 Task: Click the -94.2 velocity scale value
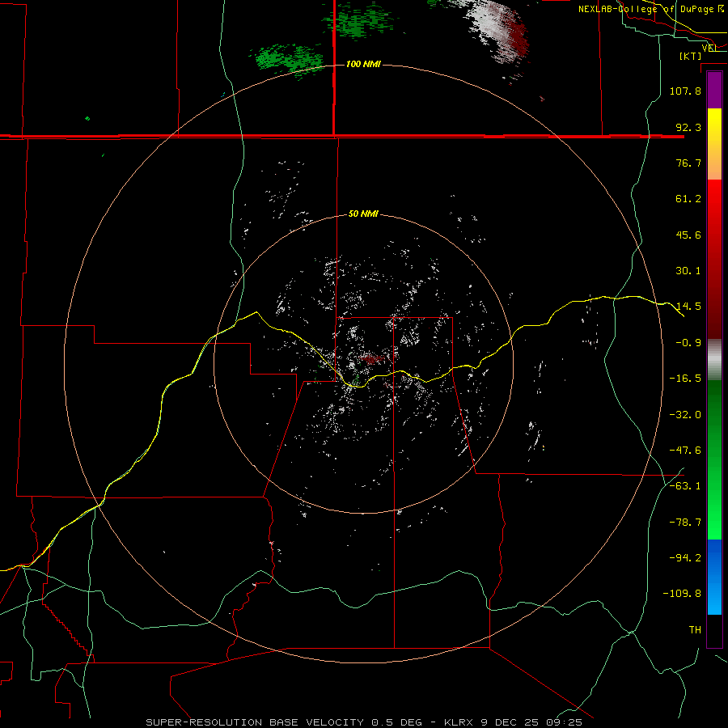tap(685, 558)
